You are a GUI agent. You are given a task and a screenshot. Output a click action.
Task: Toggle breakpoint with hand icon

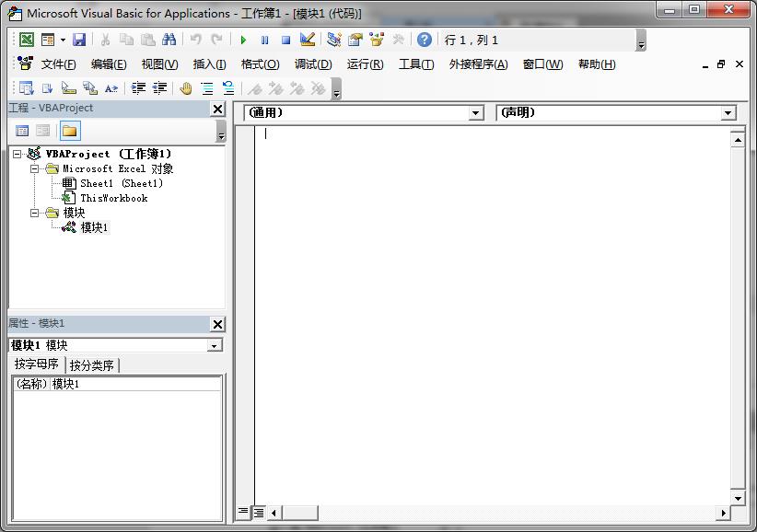[186, 88]
